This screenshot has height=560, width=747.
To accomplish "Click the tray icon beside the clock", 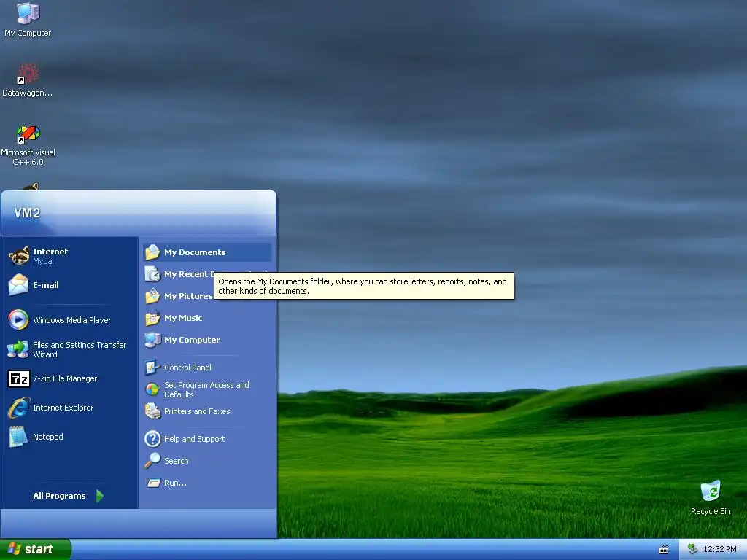I will [692, 549].
